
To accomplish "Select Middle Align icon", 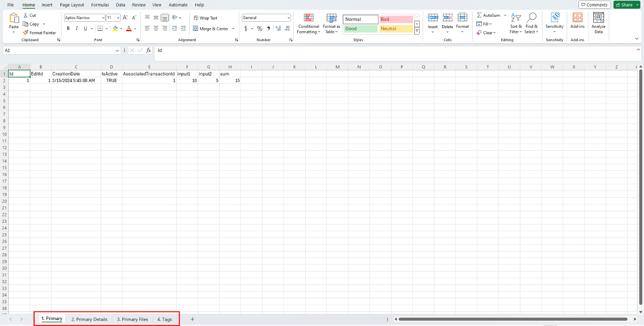I will 156,18.
